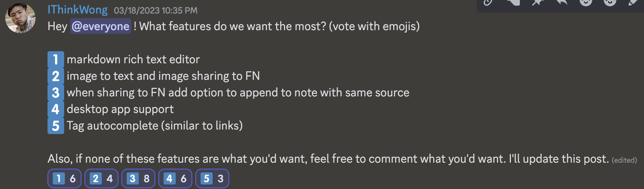Open IThinkWong's profile avatar
This screenshot has width=644, height=189.
pos(20,18)
